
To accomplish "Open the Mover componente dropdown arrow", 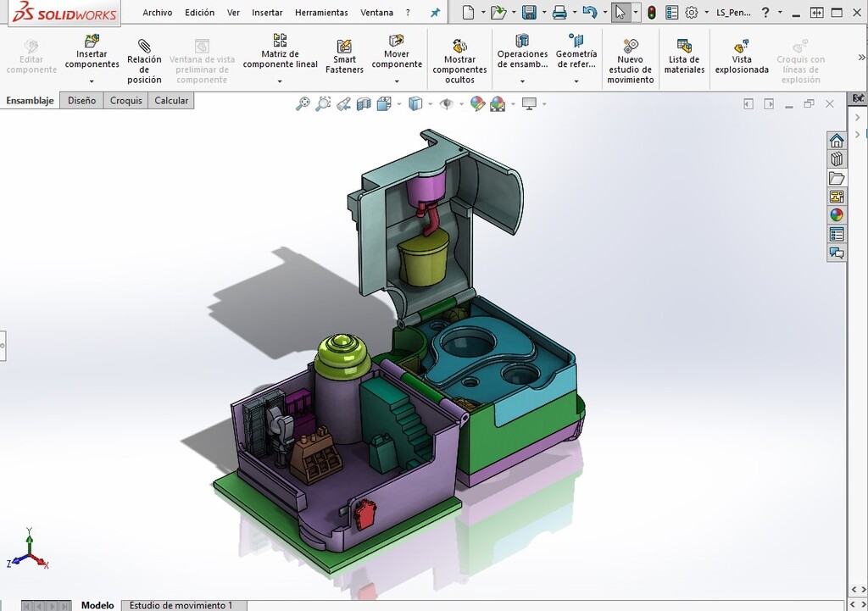I will point(397,81).
